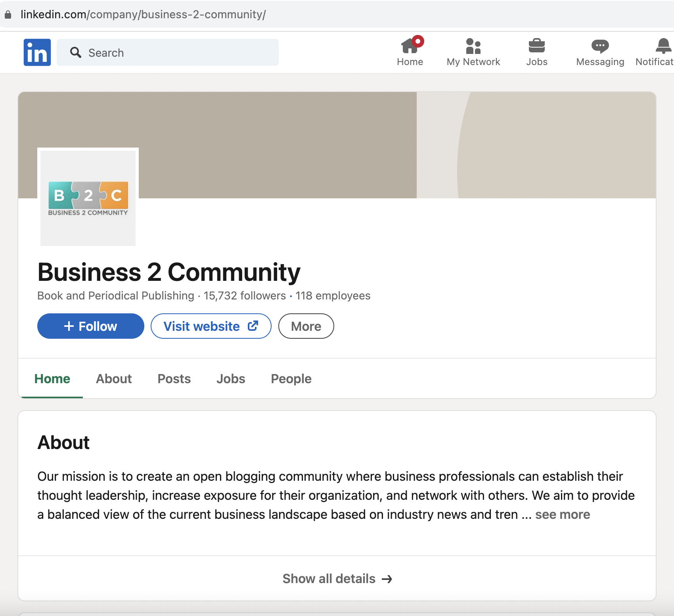Click the browser URL address field
Screen dimensions: 674x616
click(x=337, y=14)
